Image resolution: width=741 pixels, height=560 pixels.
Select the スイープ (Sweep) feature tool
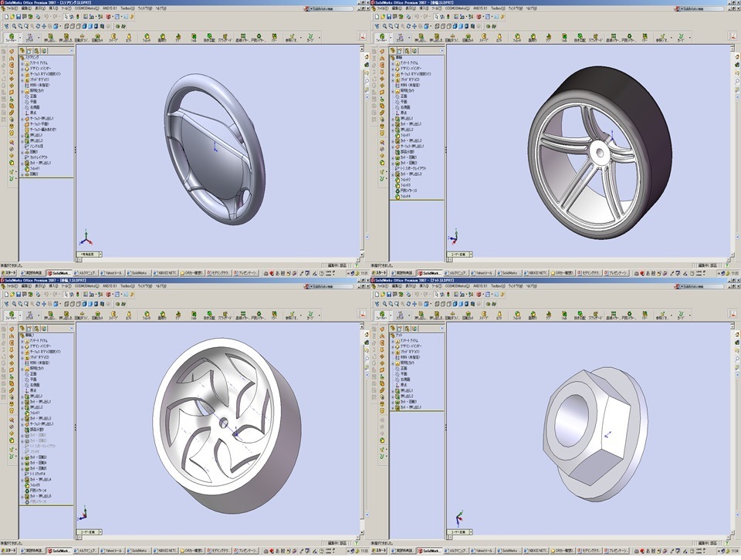coord(113,34)
